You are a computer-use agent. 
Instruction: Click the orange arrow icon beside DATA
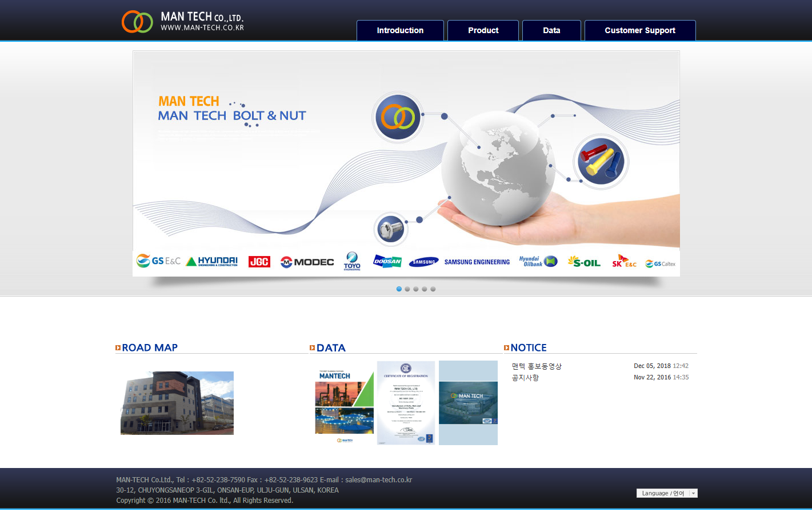coord(312,347)
